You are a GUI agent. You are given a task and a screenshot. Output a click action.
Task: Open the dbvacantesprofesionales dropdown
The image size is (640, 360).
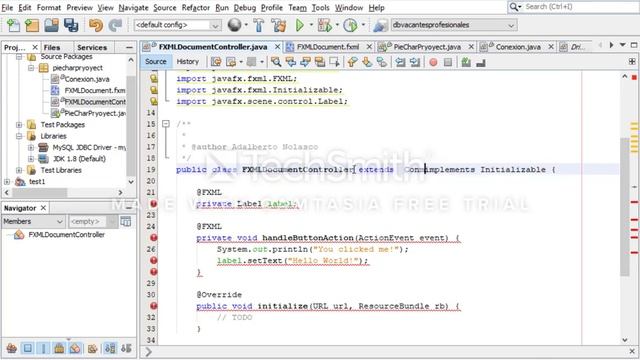[454, 25]
